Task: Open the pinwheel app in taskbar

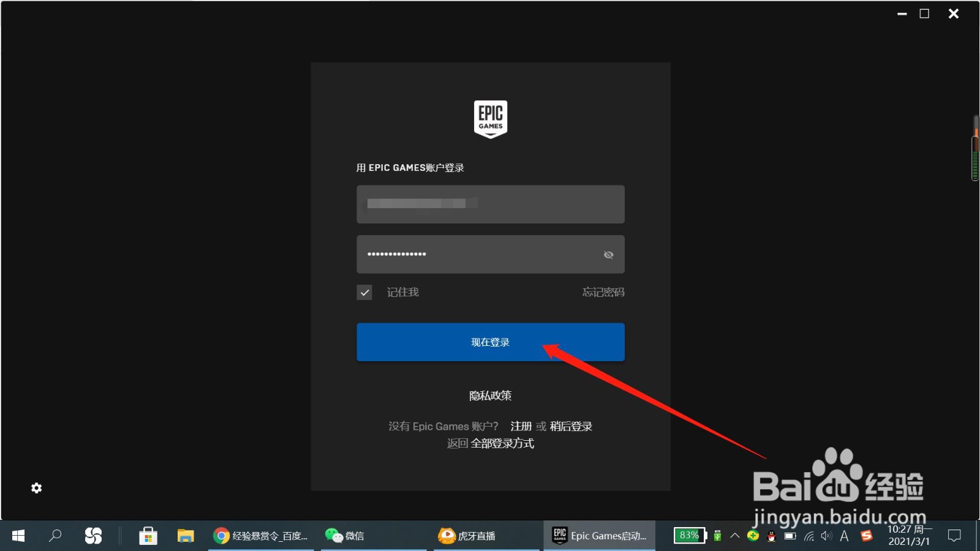Action: coord(93,536)
